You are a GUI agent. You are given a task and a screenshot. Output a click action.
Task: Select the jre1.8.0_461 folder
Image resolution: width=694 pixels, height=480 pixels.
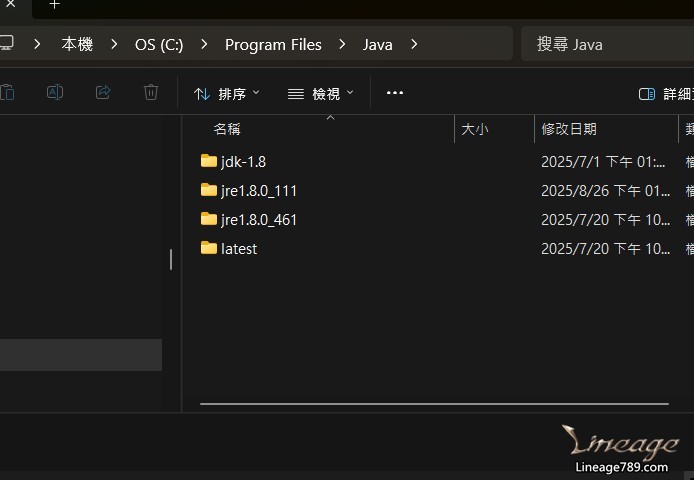259,219
